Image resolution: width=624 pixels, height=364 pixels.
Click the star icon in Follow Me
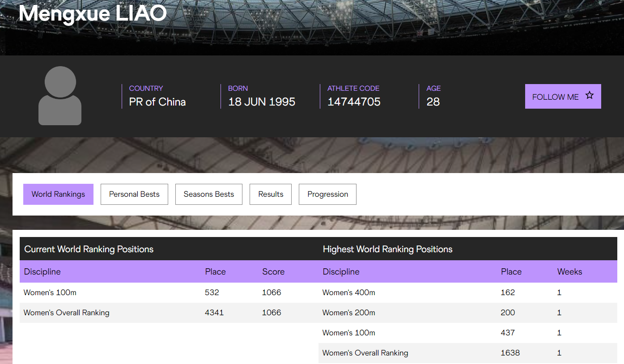(590, 95)
